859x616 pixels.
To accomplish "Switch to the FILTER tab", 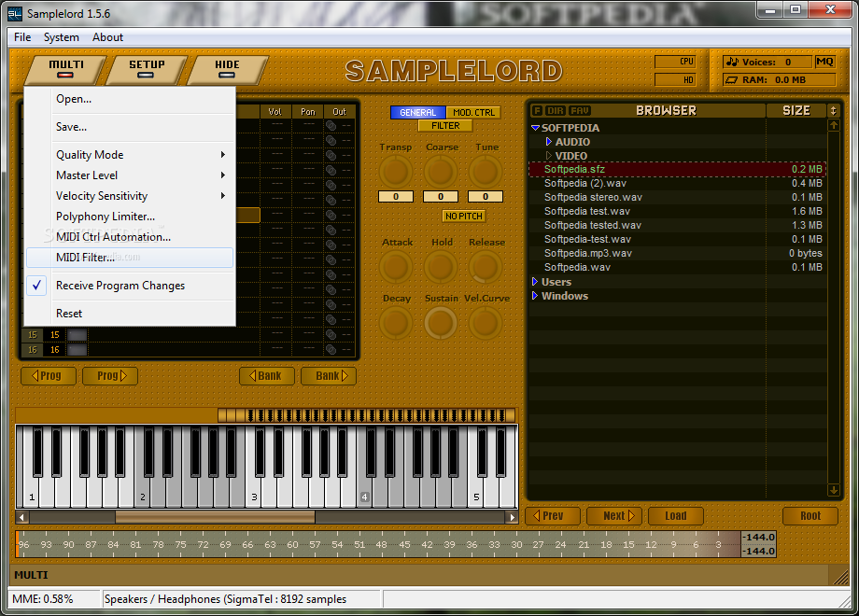I will (x=445, y=126).
